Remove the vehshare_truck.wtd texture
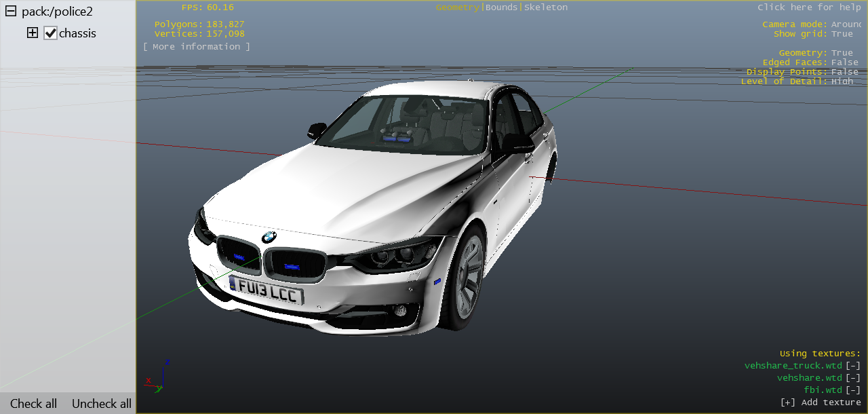Viewport: 868px width, 414px height. pyautogui.click(x=852, y=366)
